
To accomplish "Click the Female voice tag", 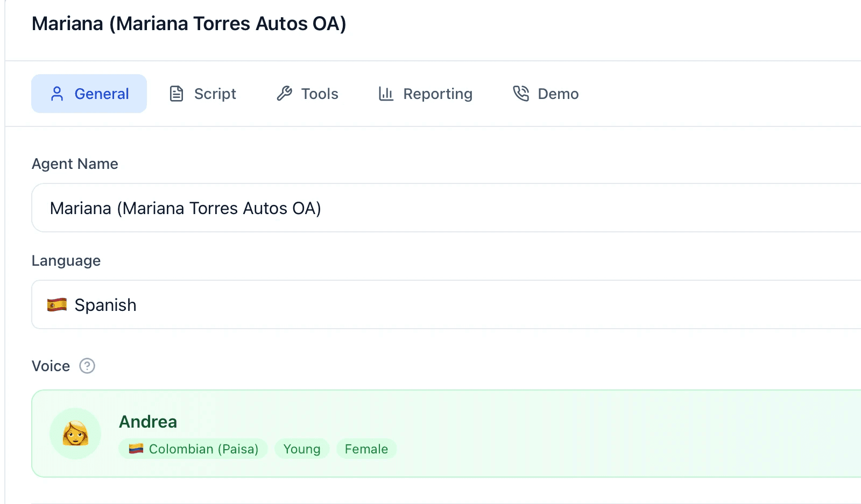I will tap(366, 449).
